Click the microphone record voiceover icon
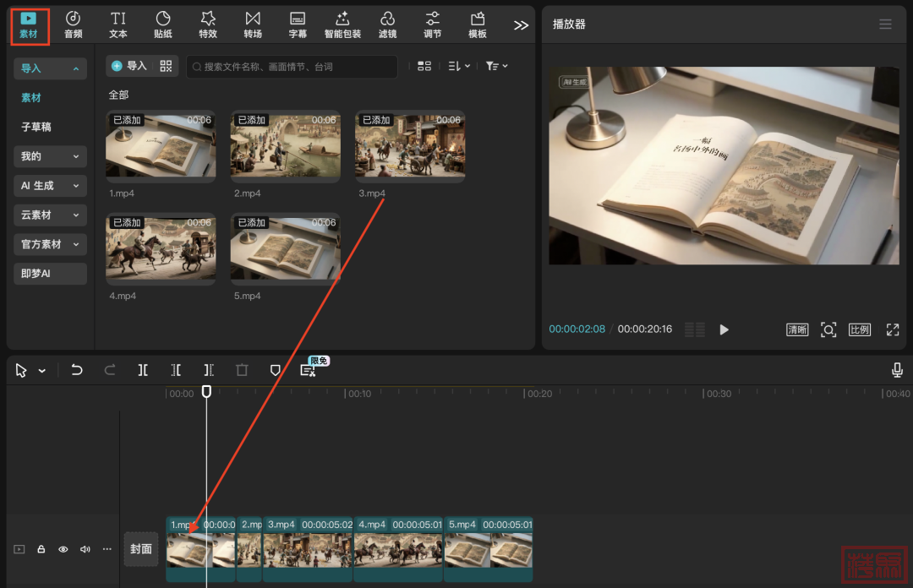The image size is (913, 588). [897, 370]
